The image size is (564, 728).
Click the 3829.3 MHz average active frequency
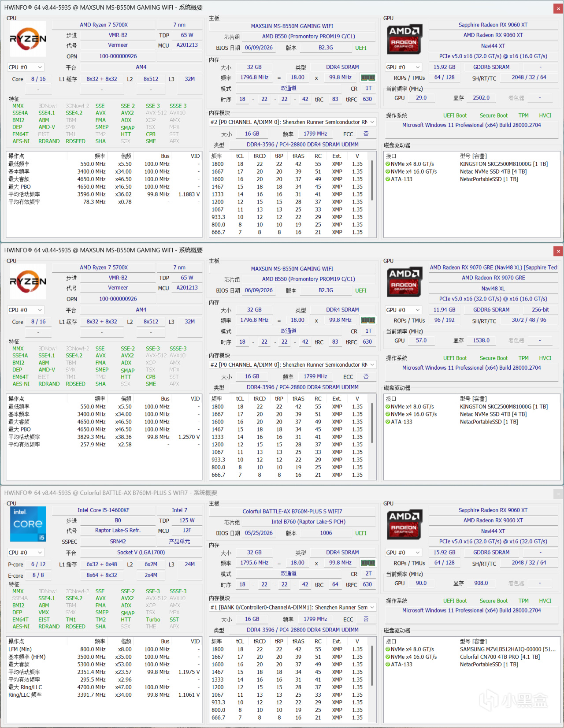click(92, 437)
